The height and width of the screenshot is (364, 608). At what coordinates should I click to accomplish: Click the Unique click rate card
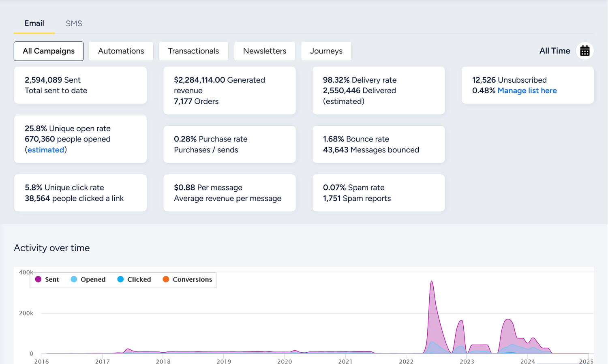click(x=80, y=193)
